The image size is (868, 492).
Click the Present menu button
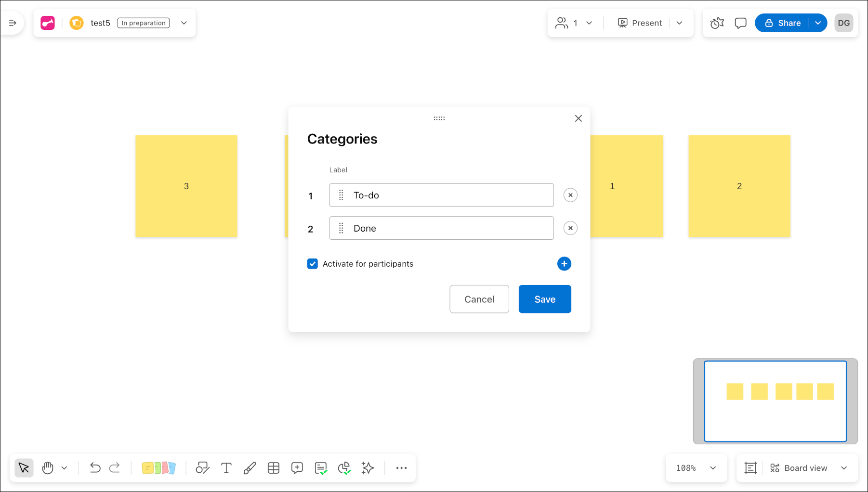point(640,23)
